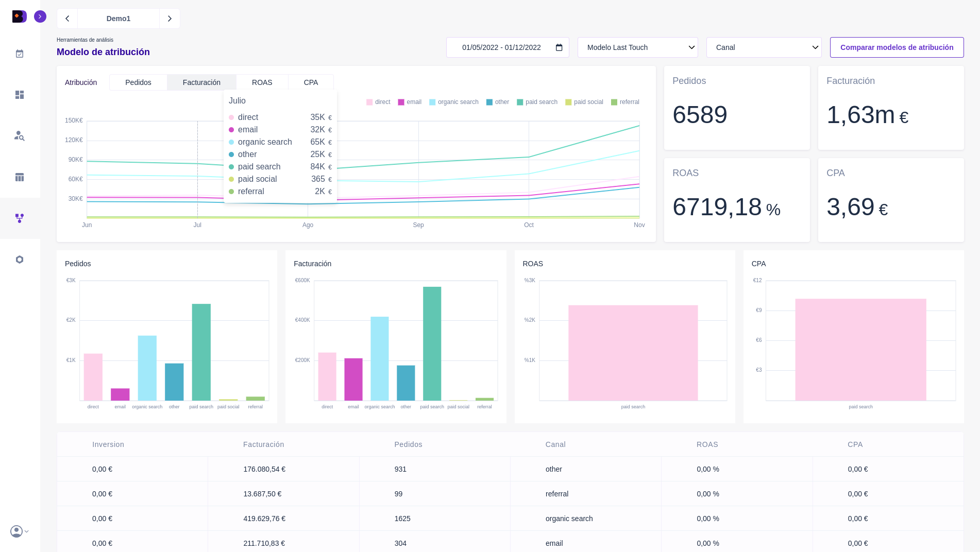Click the Pedidos 6589 summary card

pyautogui.click(x=737, y=108)
